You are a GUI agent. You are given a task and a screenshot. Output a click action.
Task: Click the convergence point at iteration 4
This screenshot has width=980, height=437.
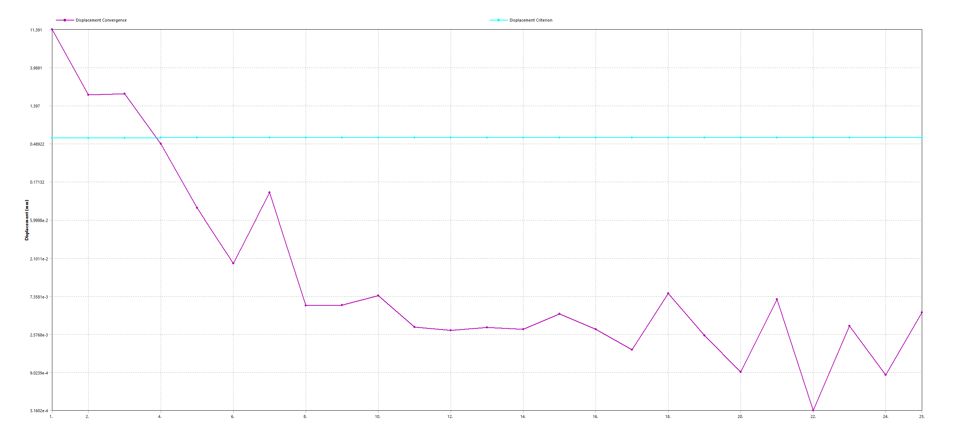(161, 144)
